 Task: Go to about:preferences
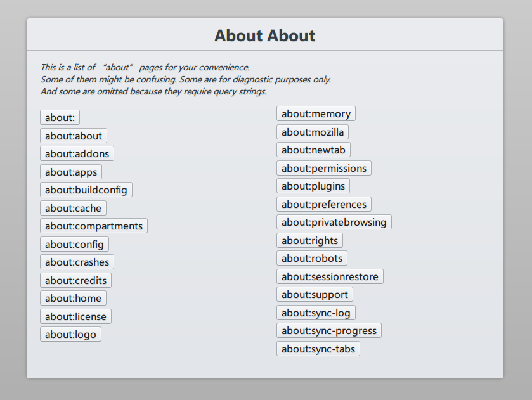323,204
